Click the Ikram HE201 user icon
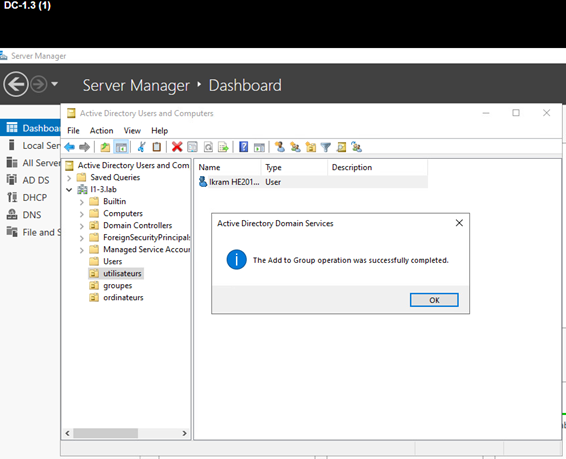This screenshot has width=566, height=459. (x=203, y=182)
